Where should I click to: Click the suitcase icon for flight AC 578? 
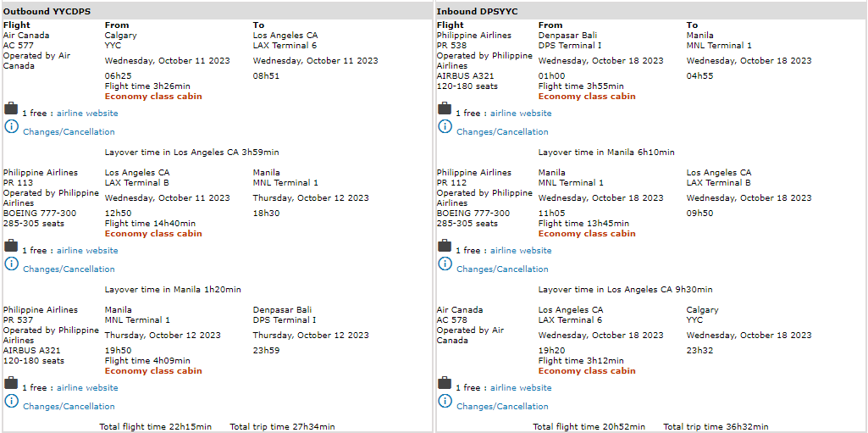pyautogui.click(x=445, y=384)
